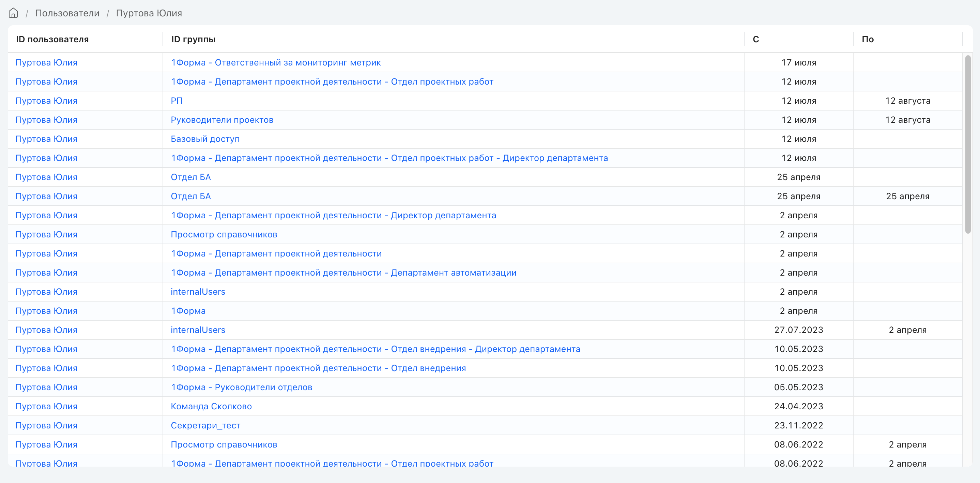Open the Базовый доступ group
Screen dimensions: 980x483
point(205,138)
